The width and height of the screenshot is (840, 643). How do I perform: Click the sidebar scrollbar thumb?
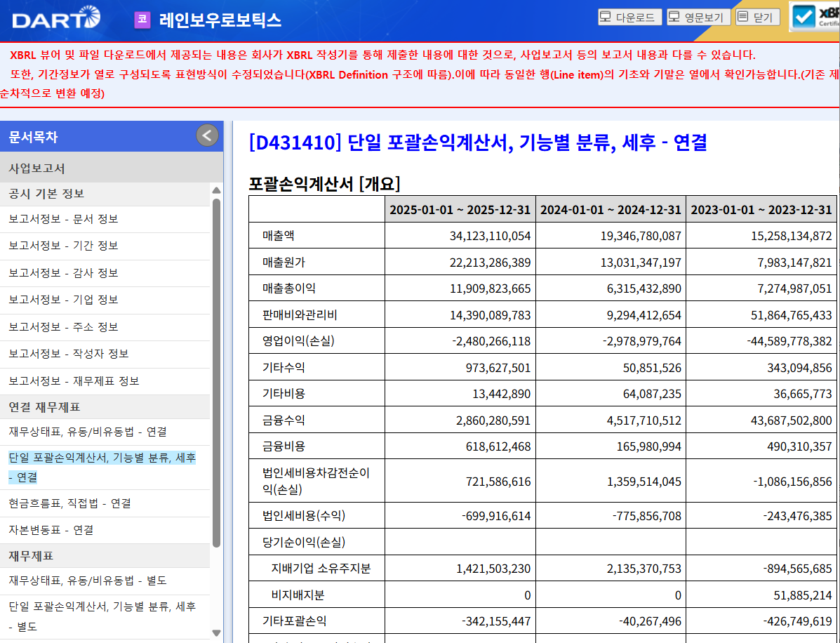tap(216, 373)
